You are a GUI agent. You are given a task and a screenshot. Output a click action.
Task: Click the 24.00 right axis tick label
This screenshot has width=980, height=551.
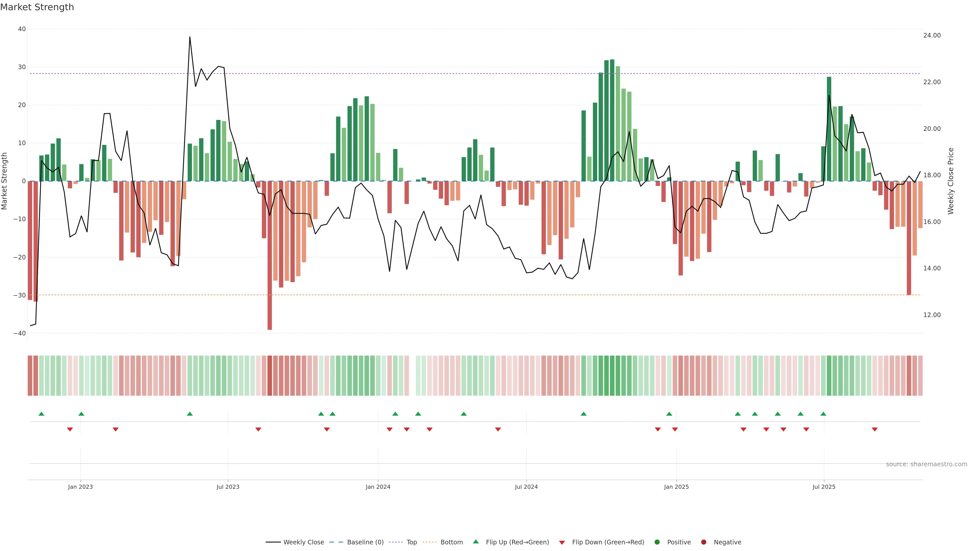(932, 35)
